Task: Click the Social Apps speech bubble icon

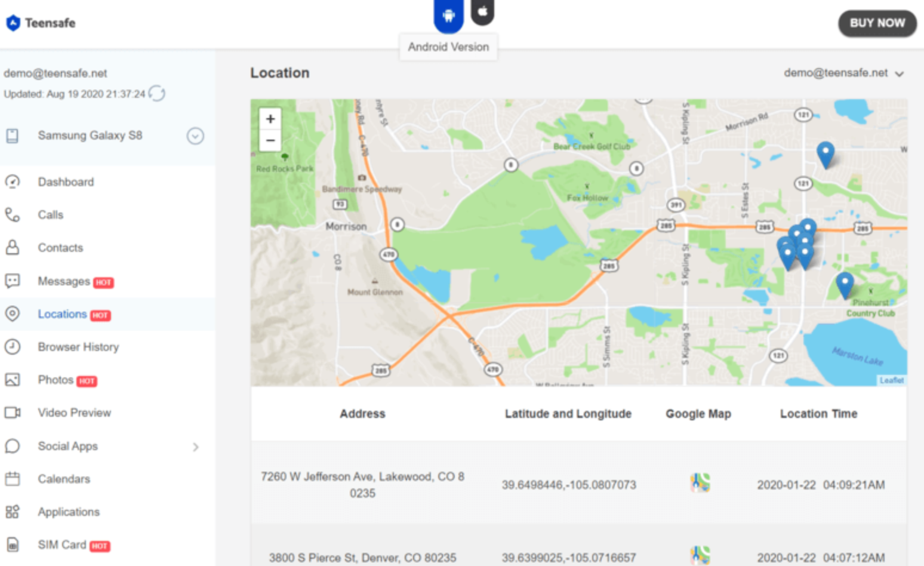Action: 13,446
